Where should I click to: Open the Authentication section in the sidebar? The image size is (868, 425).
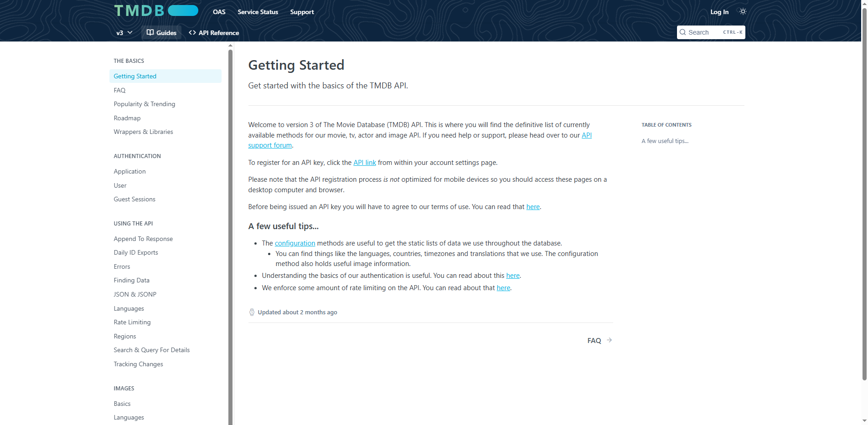coord(137,156)
